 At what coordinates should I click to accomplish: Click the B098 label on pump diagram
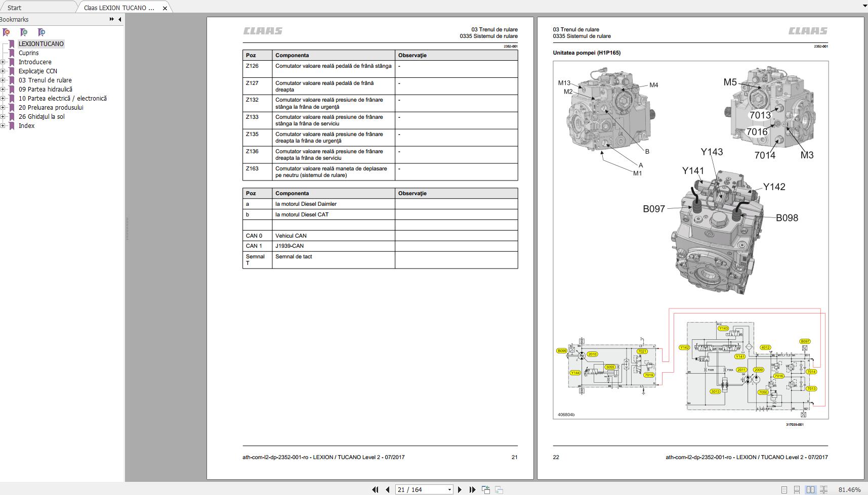(787, 218)
